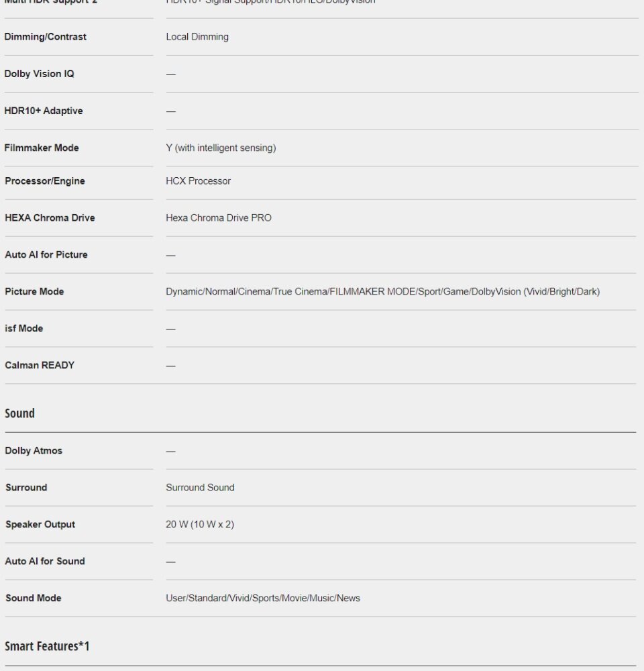The height and width of the screenshot is (671, 644).
Task: Select the Local Dimming value text
Action: (197, 37)
